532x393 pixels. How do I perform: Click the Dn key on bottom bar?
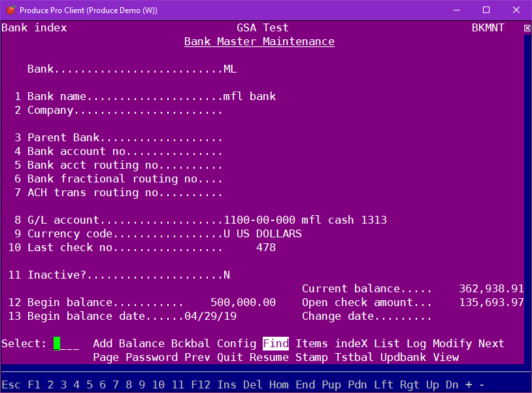pos(452,385)
